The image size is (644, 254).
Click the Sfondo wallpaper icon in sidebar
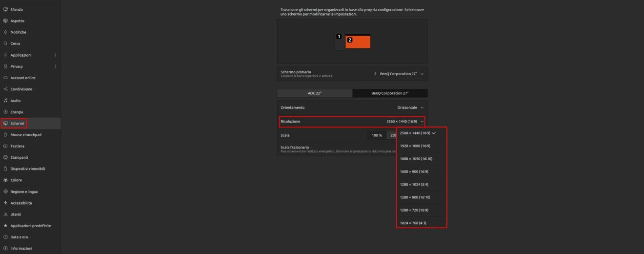[x=5, y=9]
